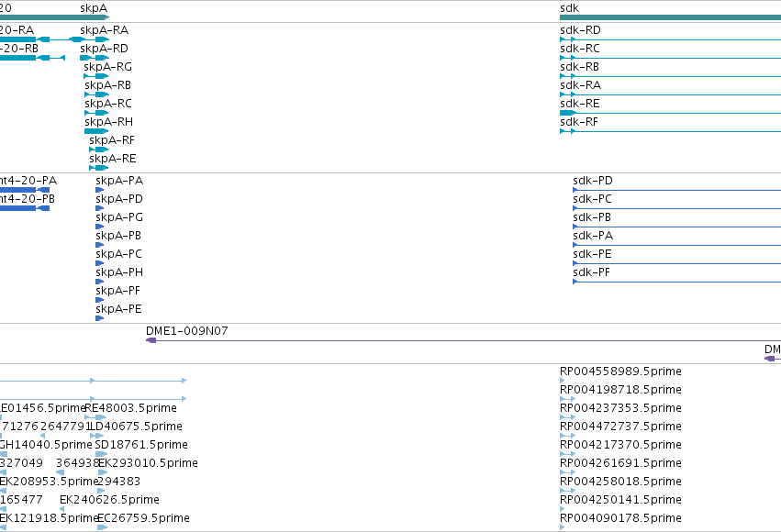This screenshot has height=532, width=781.
Task: Select the sdk-PE protein label
Action: click(x=592, y=254)
